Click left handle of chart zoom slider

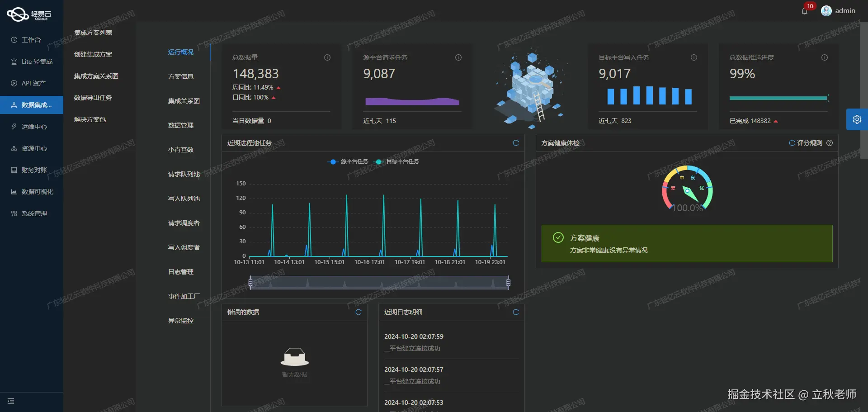(x=250, y=283)
